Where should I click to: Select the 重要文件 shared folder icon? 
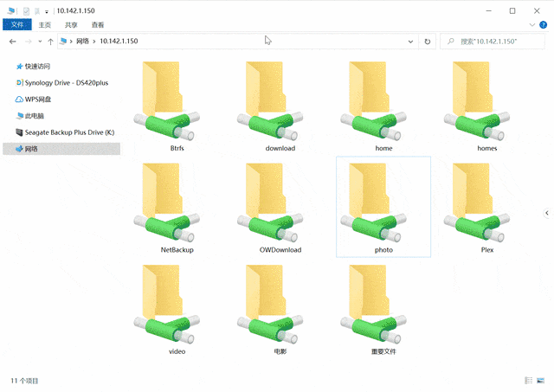click(x=373, y=305)
